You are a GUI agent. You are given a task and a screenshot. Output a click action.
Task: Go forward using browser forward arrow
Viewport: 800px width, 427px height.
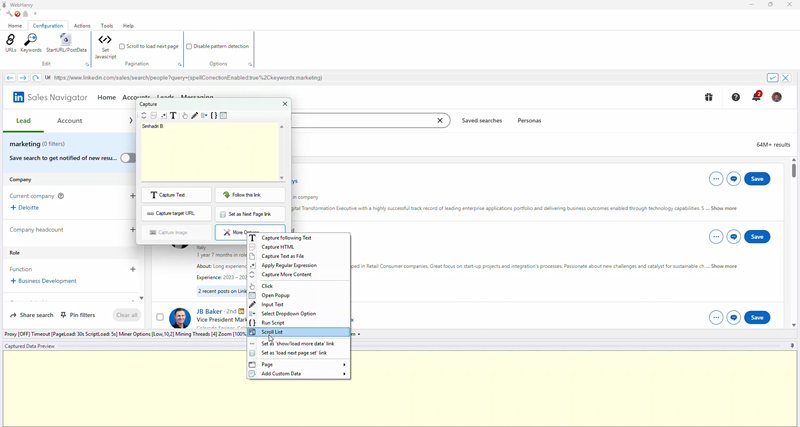click(23, 78)
